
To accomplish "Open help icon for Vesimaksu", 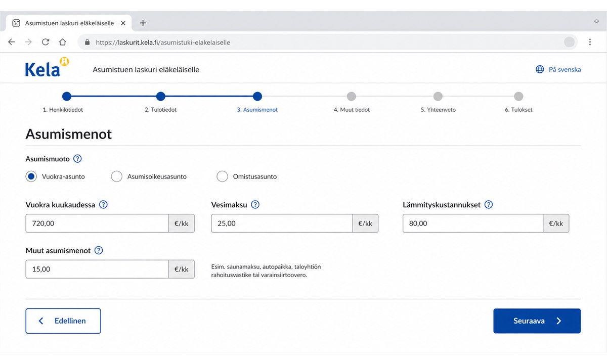I will click(x=255, y=205).
